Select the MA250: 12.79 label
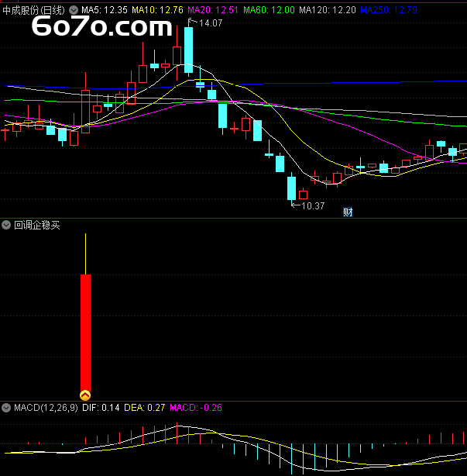This screenshot has height=476, width=467. click(x=389, y=10)
